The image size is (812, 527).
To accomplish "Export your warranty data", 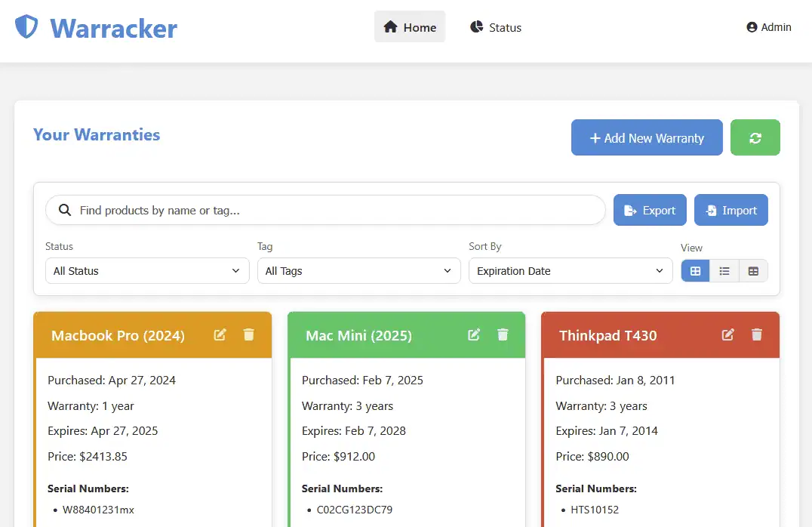I will (x=649, y=210).
